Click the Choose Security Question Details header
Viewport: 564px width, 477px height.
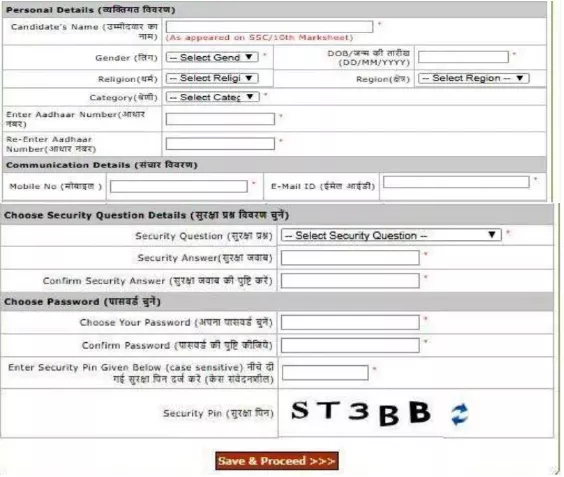click(x=277, y=215)
